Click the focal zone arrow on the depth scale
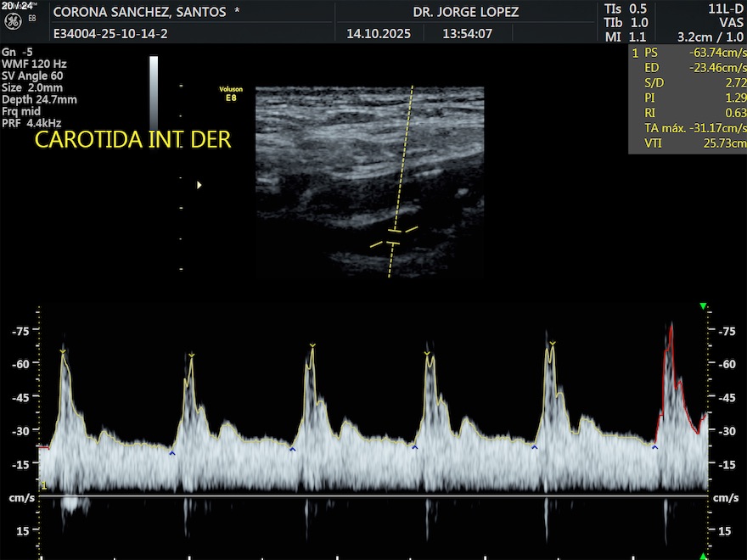747x560 pixels. coord(199,184)
